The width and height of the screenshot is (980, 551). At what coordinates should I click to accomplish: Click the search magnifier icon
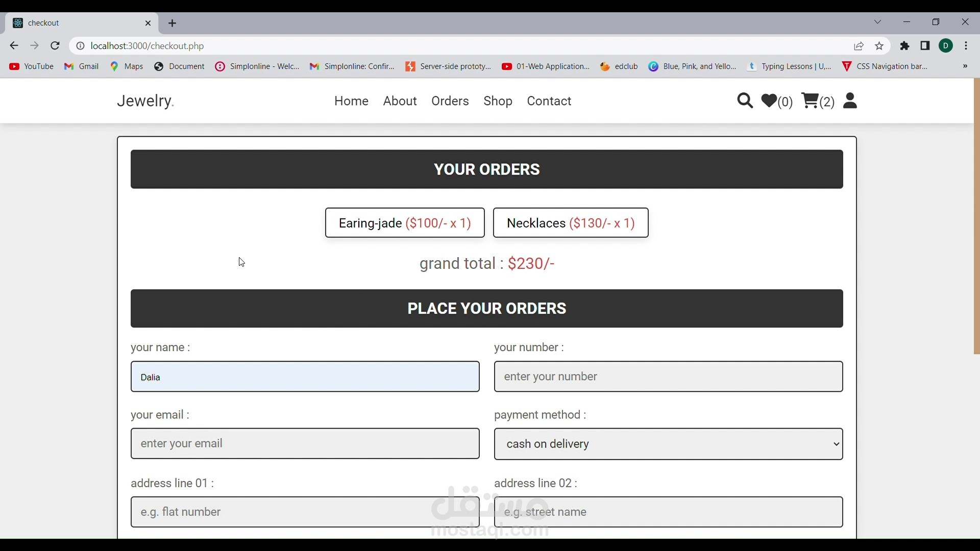click(745, 101)
